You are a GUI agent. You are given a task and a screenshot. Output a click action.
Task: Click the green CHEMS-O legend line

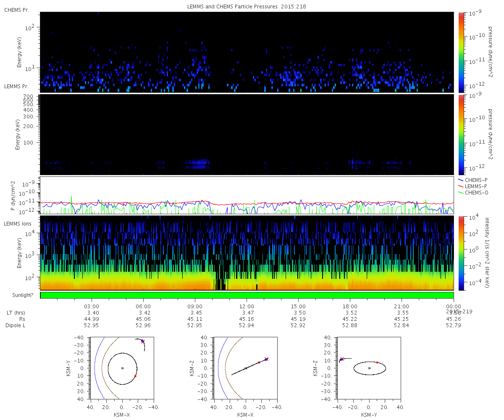point(461,192)
